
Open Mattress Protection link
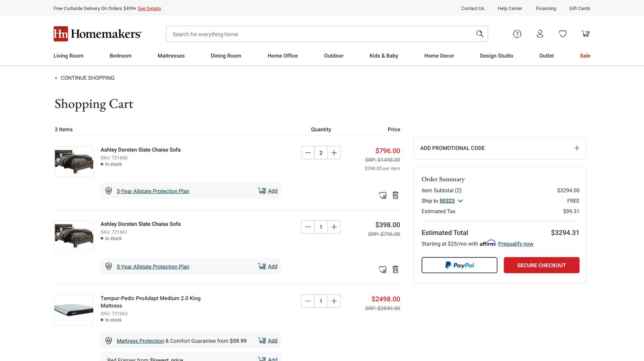click(x=140, y=341)
